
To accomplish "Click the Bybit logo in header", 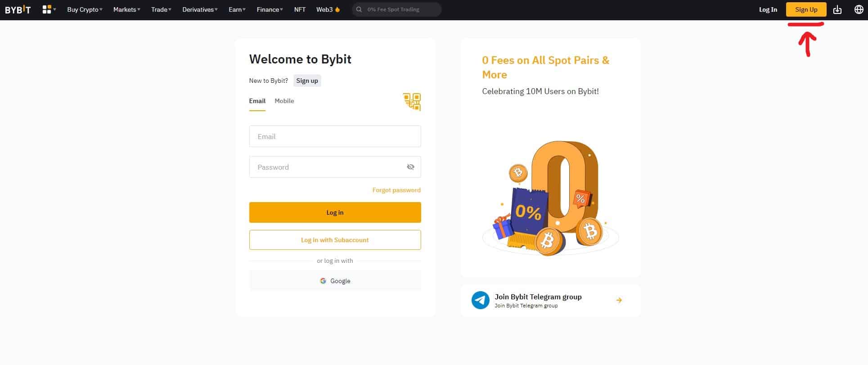I will [18, 9].
